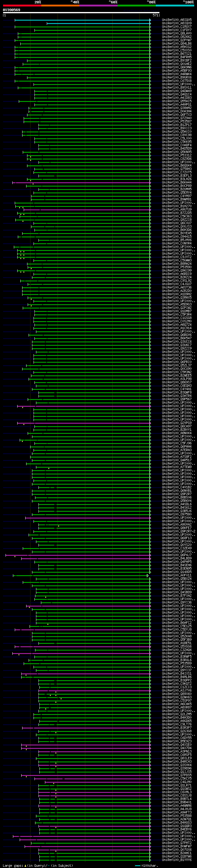Screen dimensions: 197x868
Task: Open hit UniRef100_Q55AI5
Action: pos(177,101)
